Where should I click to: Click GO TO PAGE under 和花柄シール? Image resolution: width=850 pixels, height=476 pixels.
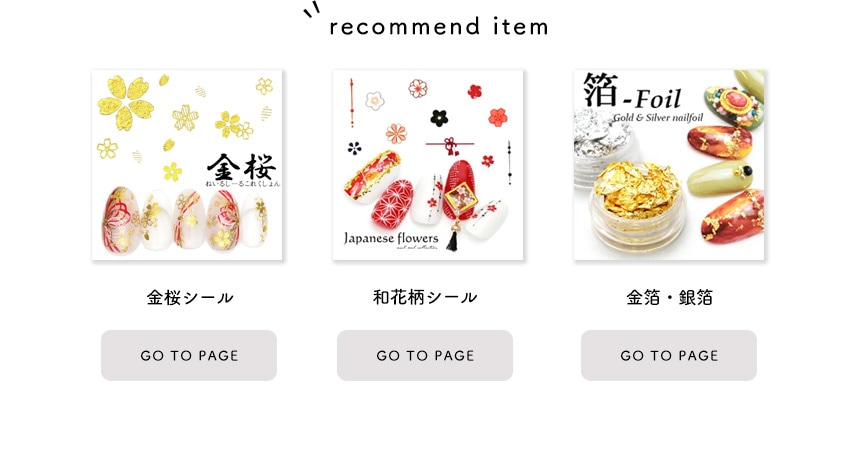coord(425,355)
